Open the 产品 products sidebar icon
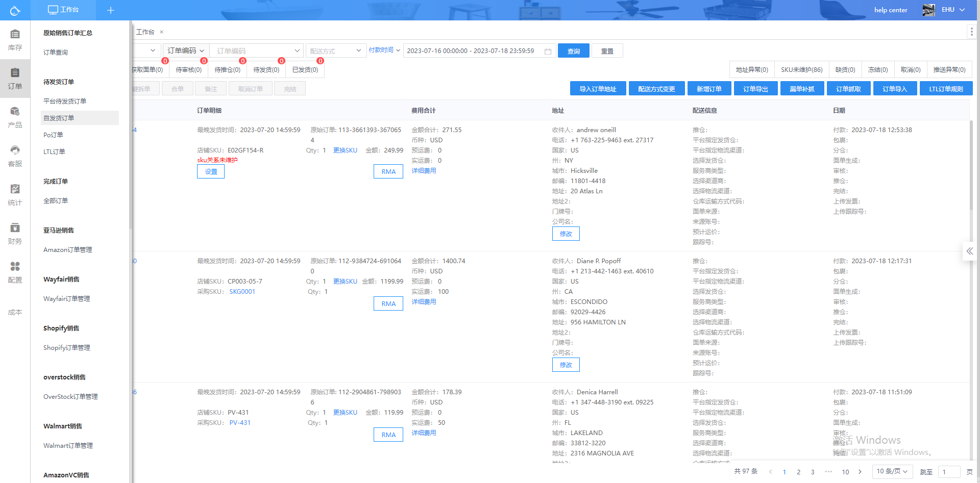The width and height of the screenshot is (980, 483). point(15,117)
